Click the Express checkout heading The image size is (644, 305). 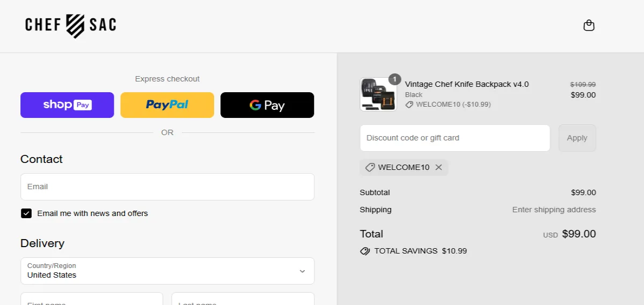167,79
